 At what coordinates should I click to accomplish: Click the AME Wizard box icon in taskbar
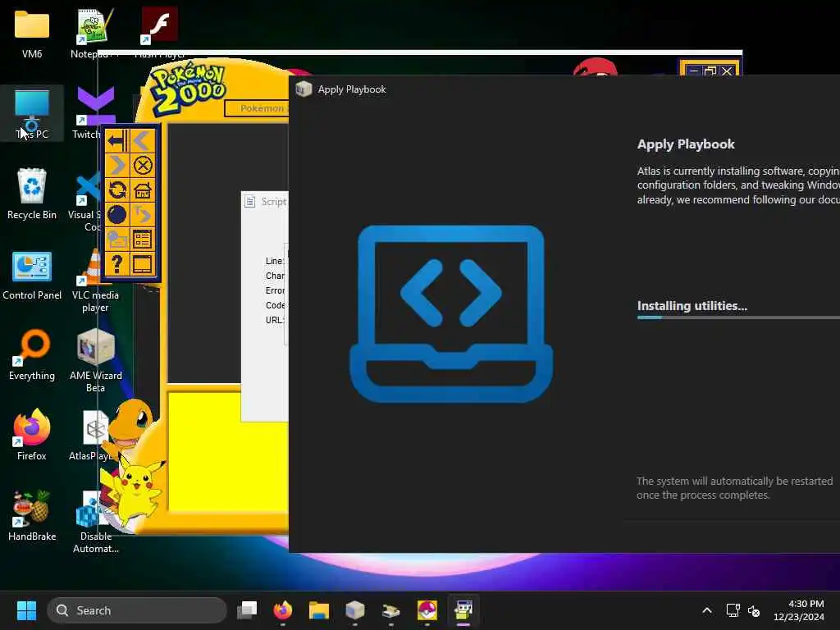(x=354, y=610)
